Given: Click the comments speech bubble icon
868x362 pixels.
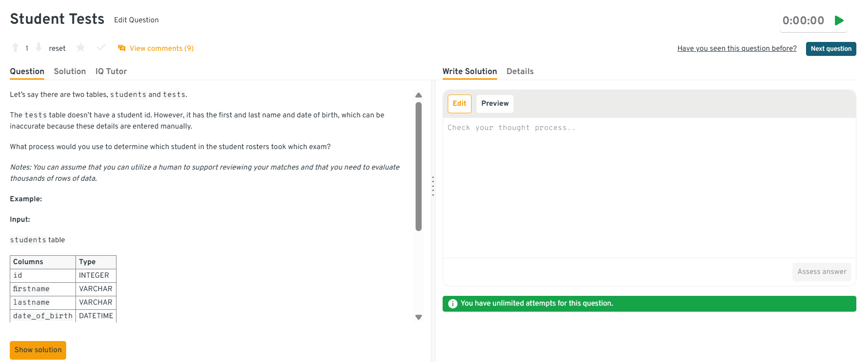Looking at the screenshot, I should pyautogui.click(x=122, y=48).
